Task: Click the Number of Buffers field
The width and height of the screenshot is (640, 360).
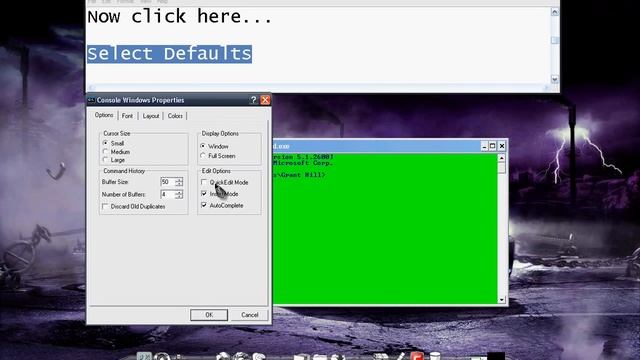Action: (x=167, y=195)
